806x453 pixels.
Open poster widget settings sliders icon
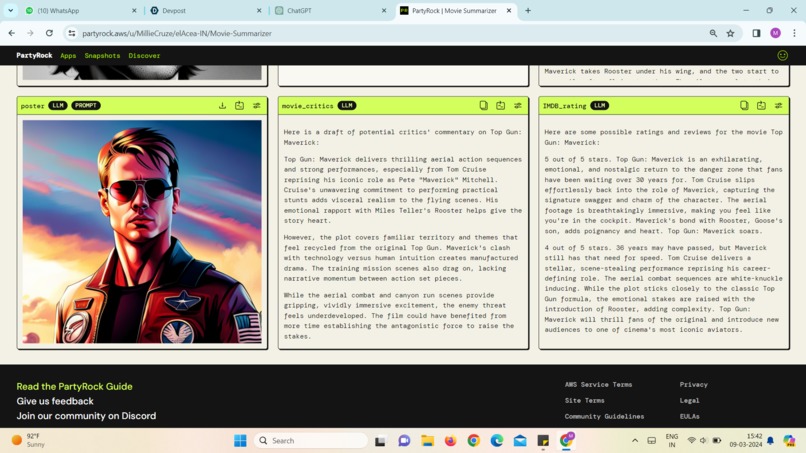257,105
